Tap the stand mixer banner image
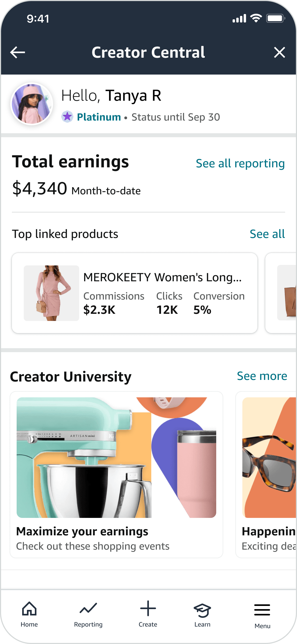This screenshot has height=644, width=297. coord(116,457)
